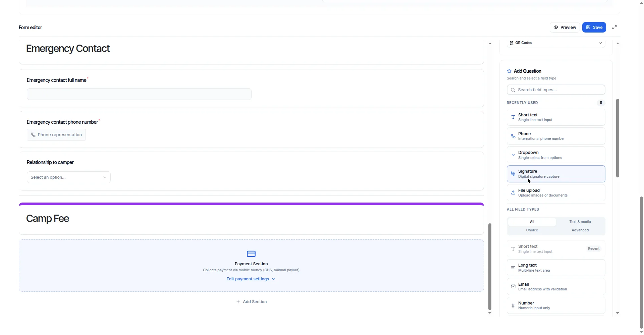Click the Emergency contact full name input
644x335 pixels.
click(x=139, y=94)
